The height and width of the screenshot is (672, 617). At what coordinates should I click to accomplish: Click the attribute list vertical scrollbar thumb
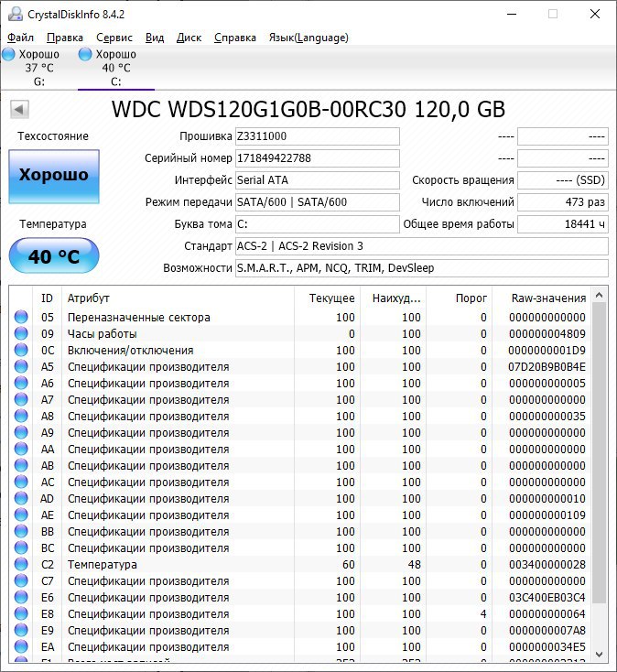coord(600,452)
